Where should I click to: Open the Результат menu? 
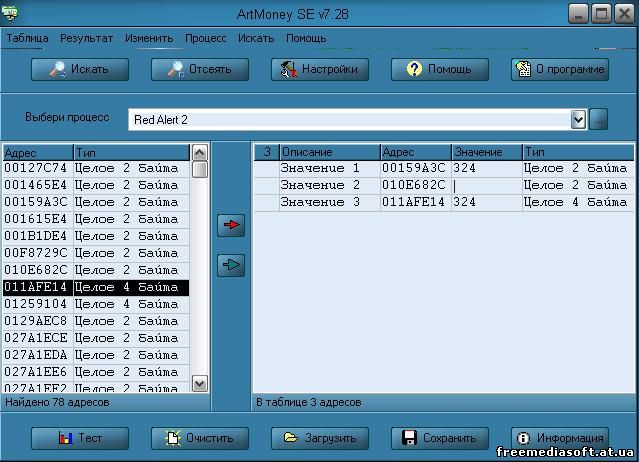pyautogui.click(x=86, y=38)
